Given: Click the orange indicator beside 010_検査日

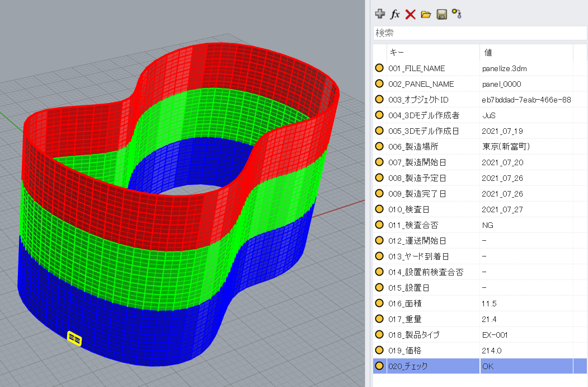Looking at the screenshot, I should tap(380, 209).
